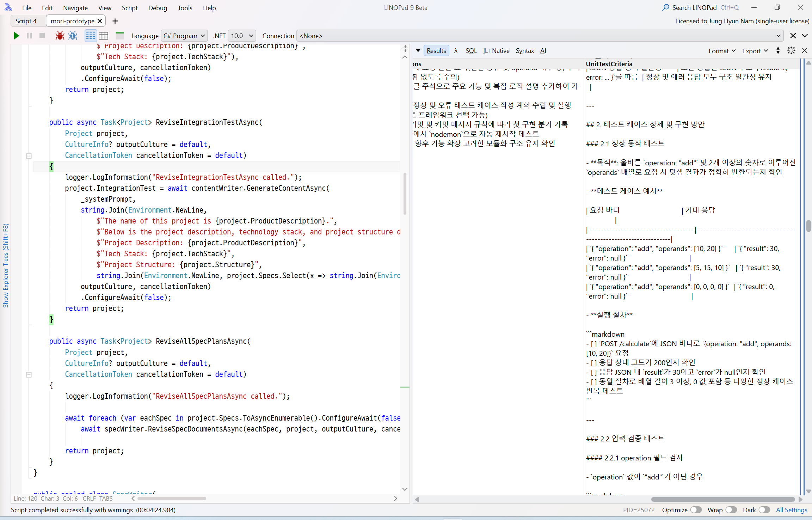Open the Navigate menu

tap(75, 8)
